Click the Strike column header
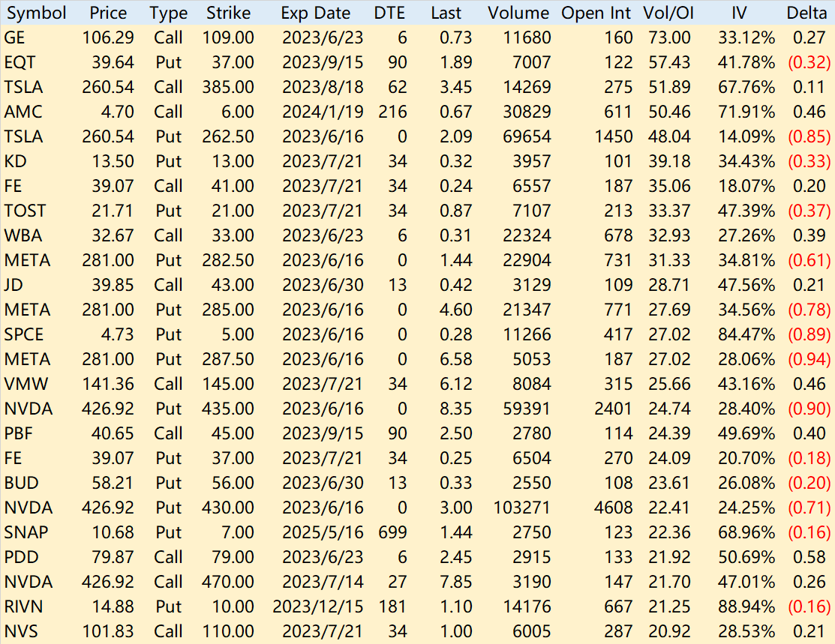 229,13
